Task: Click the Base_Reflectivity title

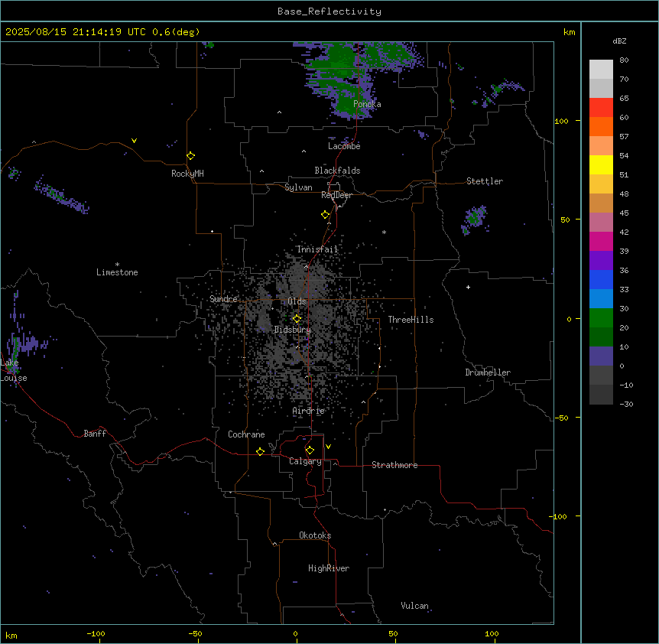Action: [x=329, y=11]
